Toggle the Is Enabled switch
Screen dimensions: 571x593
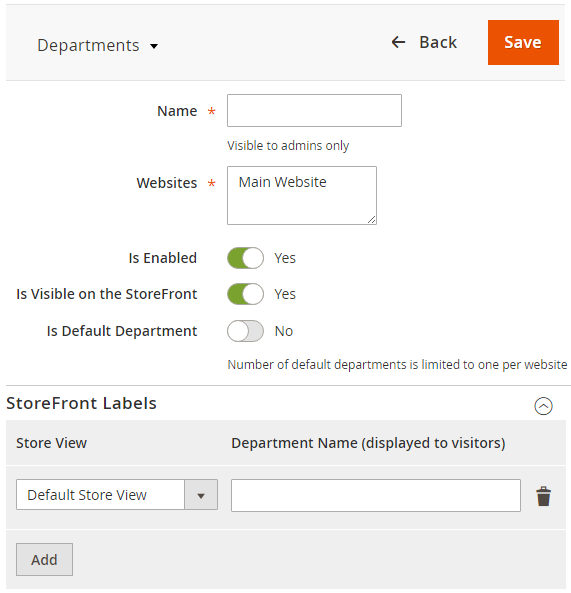click(245, 258)
